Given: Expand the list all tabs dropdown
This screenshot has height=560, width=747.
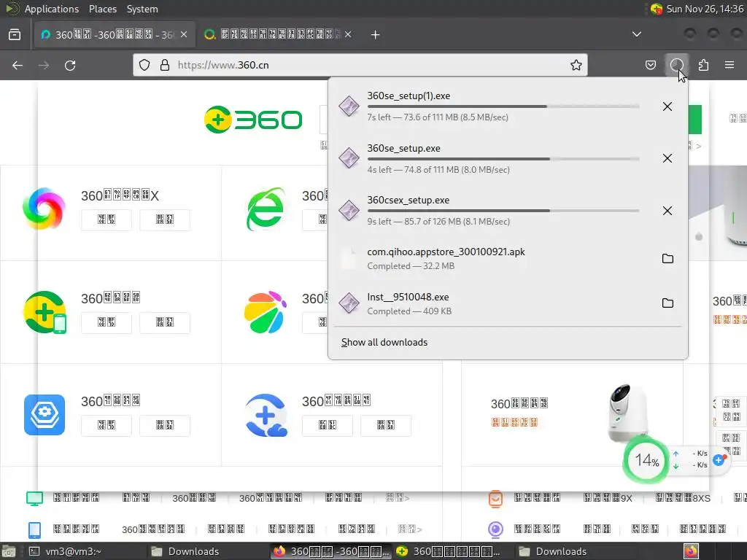Looking at the screenshot, I should (x=636, y=34).
